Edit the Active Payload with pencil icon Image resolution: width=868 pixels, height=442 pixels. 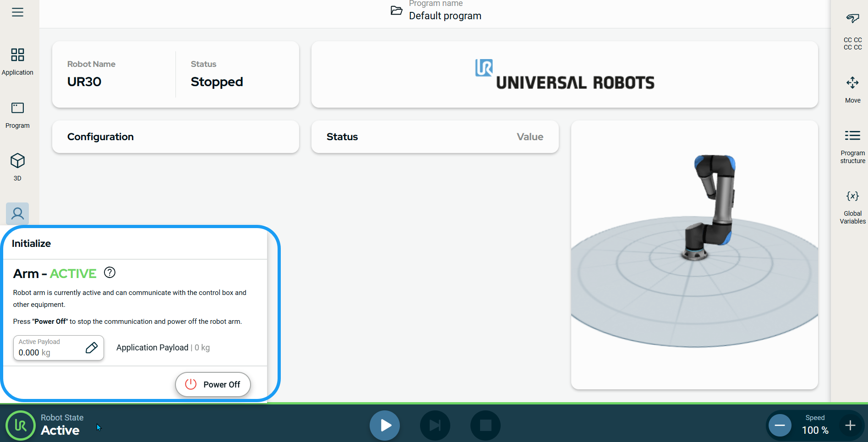click(x=92, y=348)
